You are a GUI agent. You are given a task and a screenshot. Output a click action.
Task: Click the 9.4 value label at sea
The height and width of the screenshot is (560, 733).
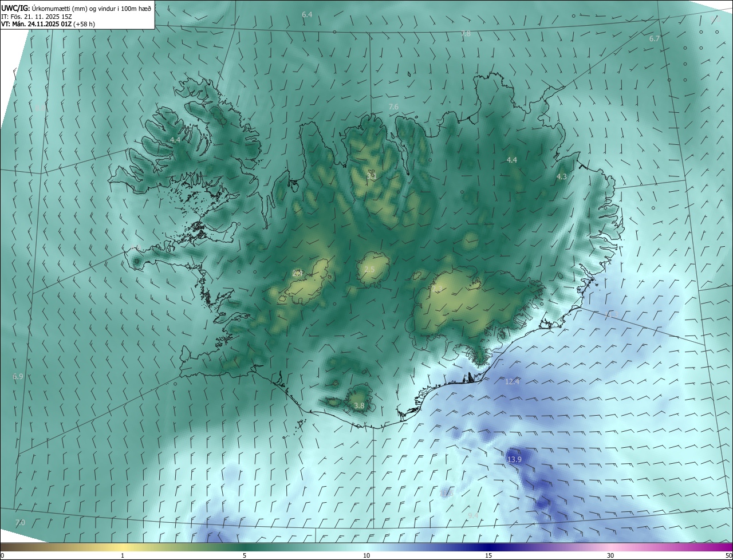click(473, 516)
